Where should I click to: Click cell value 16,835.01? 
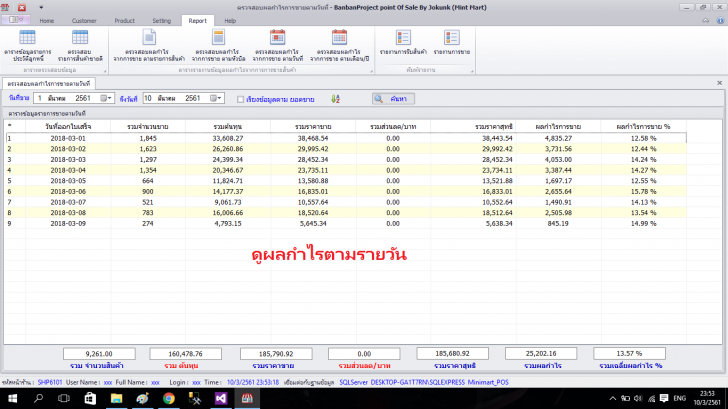coord(313,191)
